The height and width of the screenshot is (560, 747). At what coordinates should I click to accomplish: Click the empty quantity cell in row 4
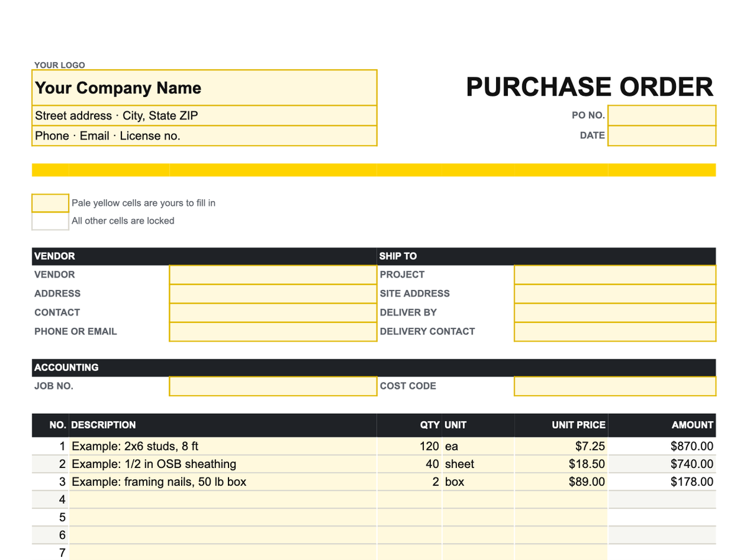[410, 500]
